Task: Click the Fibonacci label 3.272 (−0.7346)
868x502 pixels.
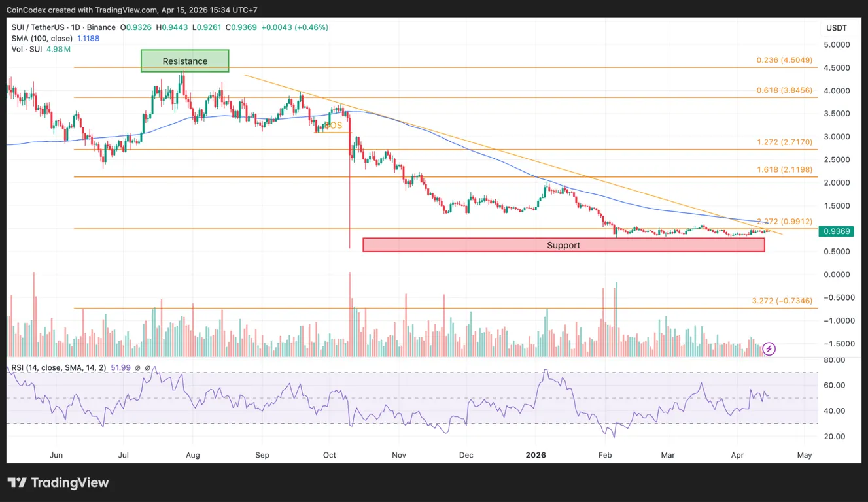Action: pos(782,301)
